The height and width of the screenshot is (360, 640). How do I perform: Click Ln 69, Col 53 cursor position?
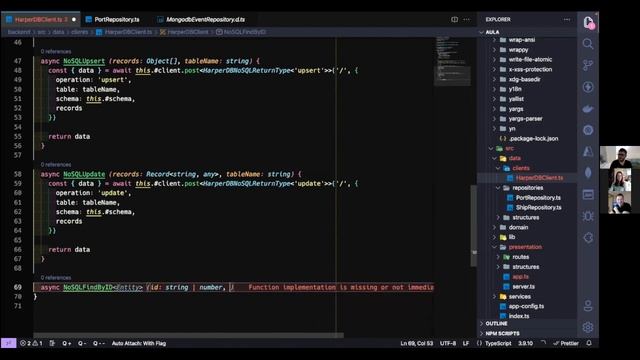pyautogui.click(x=417, y=343)
